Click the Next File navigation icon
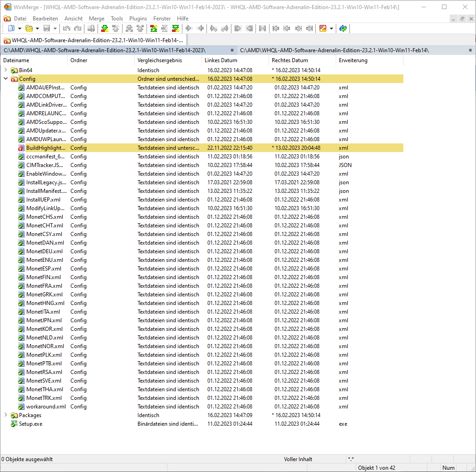This screenshot has width=476, height=472. click(x=299, y=29)
